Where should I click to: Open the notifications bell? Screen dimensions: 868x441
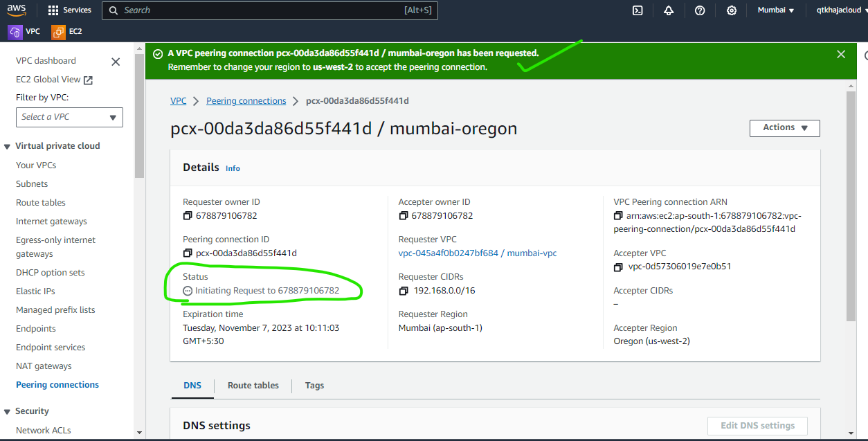[669, 10]
